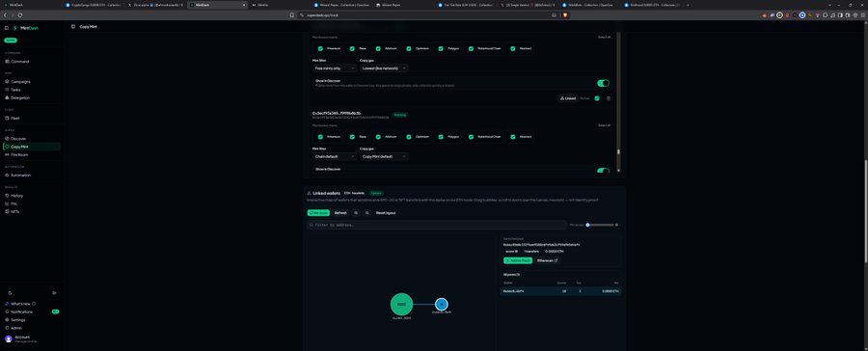Click the browser reload button
868x351 pixels.
tap(20, 15)
